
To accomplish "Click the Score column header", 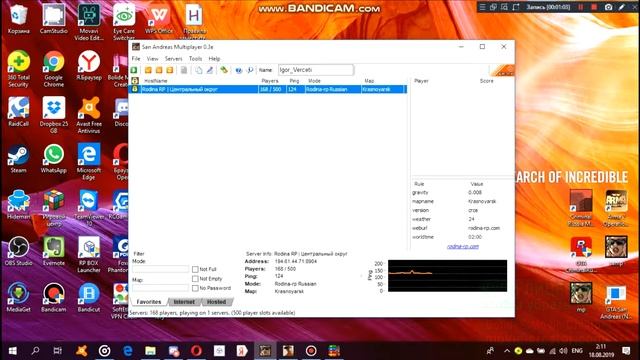I will click(487, 81).
